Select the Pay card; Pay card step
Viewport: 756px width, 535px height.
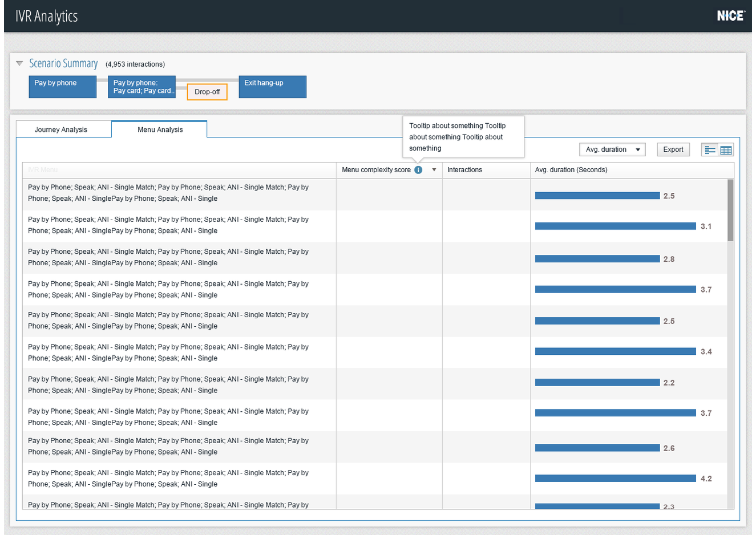click(142, 87)
